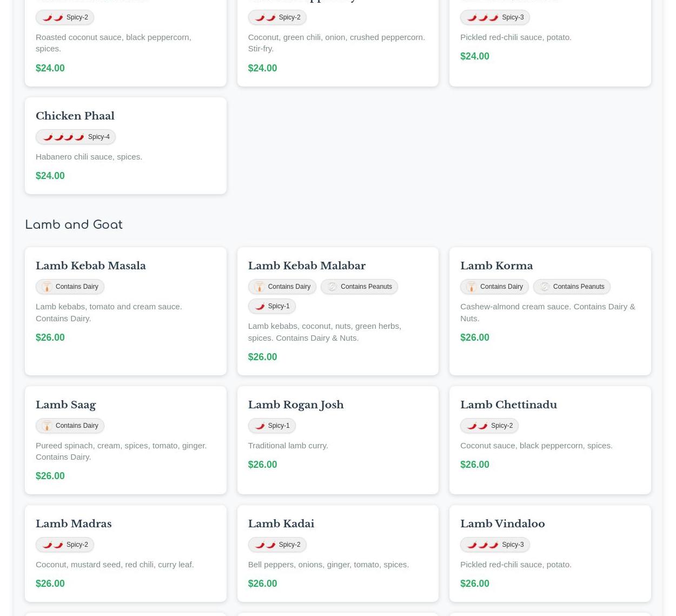The image size is (676, 616).
Task: Click the chili icons on Lamb Madras
Action: (52, 545)
